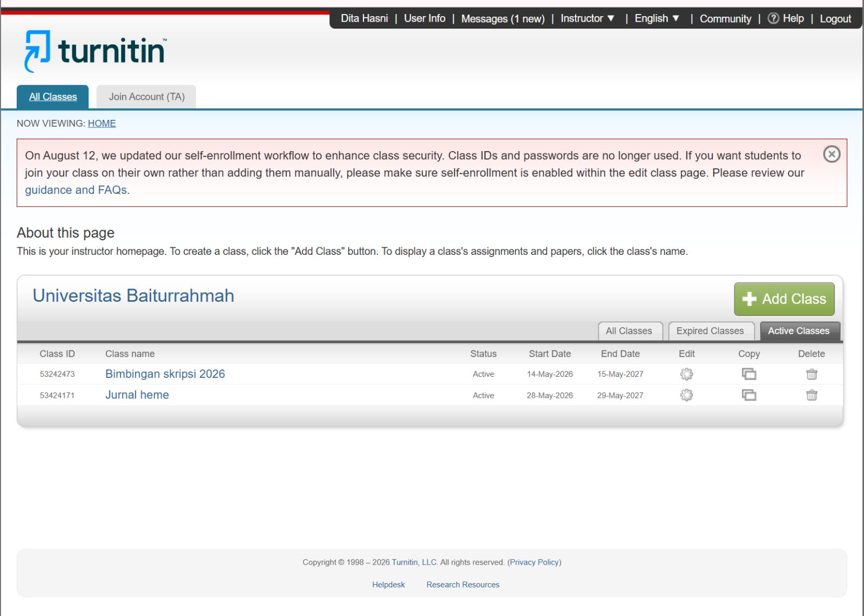Click Universitas Baiturrahmah account heading
864x616 pixels.
133,296
